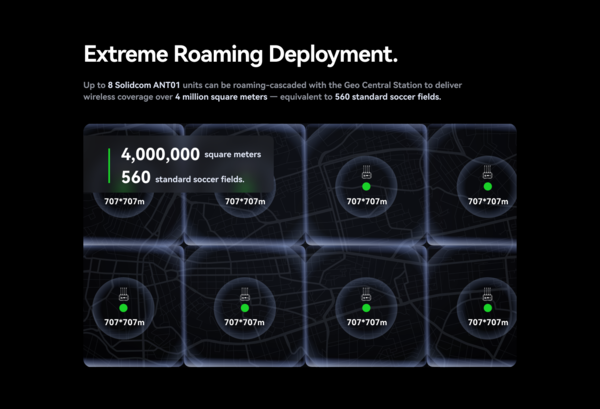Image resolution: width=600 pixels, height=409 pixels.
Task: Select the bold "8 Solidcom ANT01" text
Action: [x=144, y=85]
